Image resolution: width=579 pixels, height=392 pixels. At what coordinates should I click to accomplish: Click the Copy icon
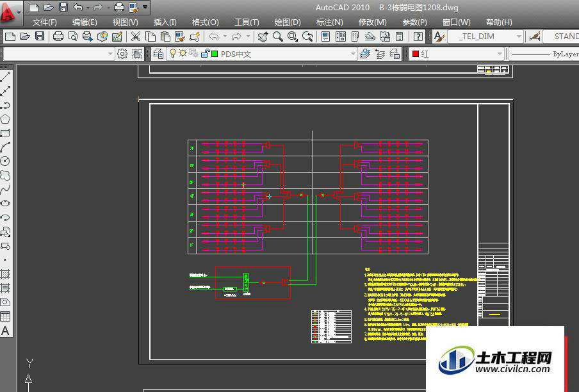click(x=151, y=36)
